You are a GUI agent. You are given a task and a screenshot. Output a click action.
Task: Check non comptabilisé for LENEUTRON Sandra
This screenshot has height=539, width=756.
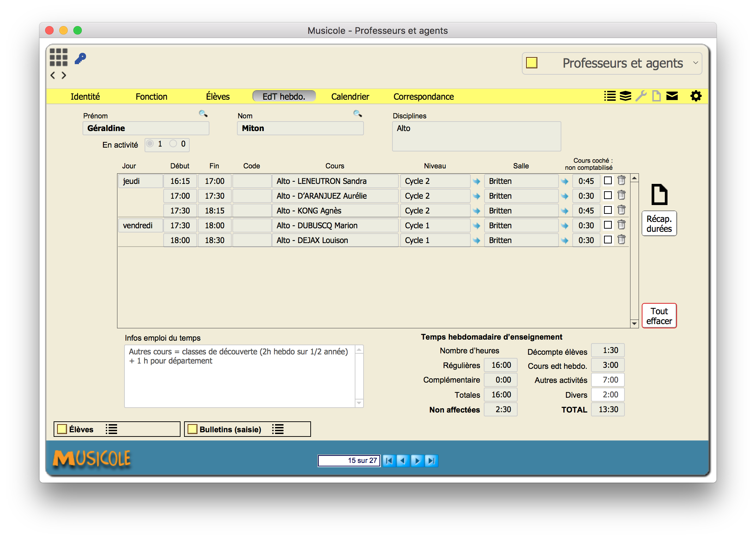click(x=608, y=181)
